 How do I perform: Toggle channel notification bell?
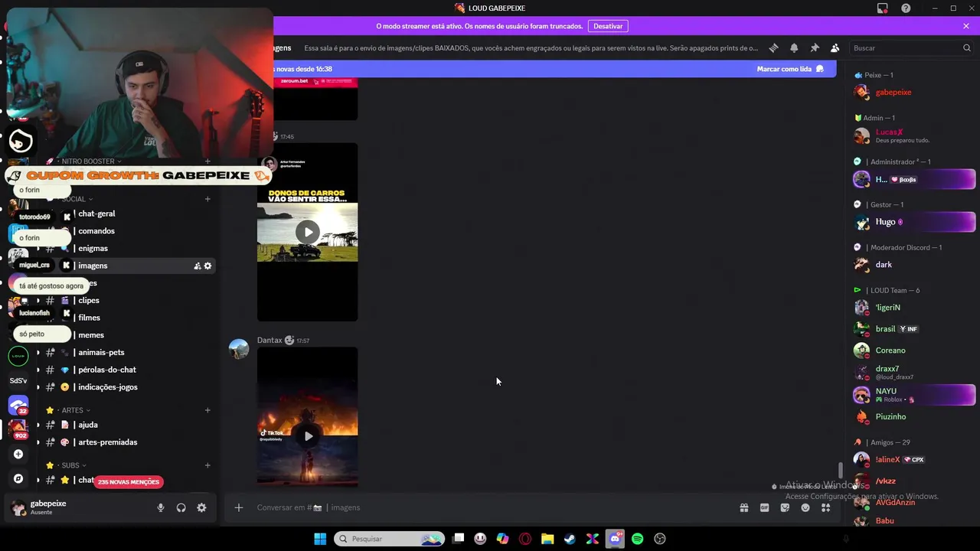point(794,47)
